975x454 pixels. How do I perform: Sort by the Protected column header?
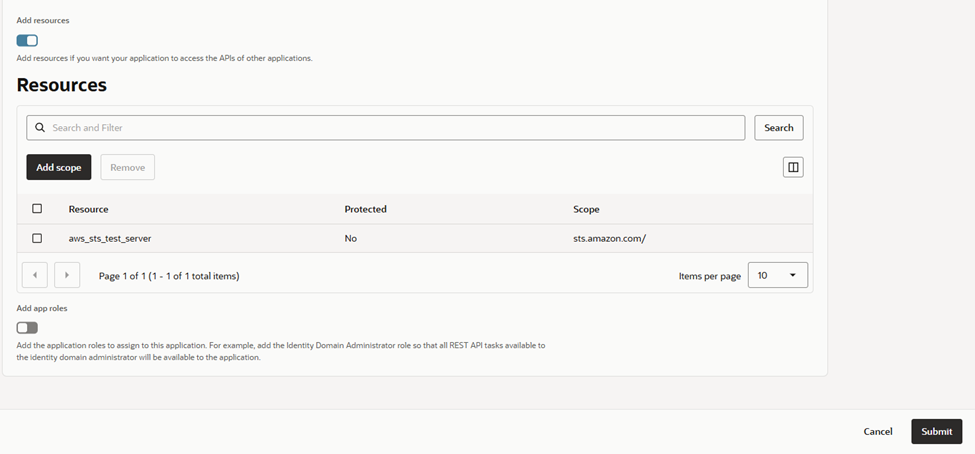365,209
